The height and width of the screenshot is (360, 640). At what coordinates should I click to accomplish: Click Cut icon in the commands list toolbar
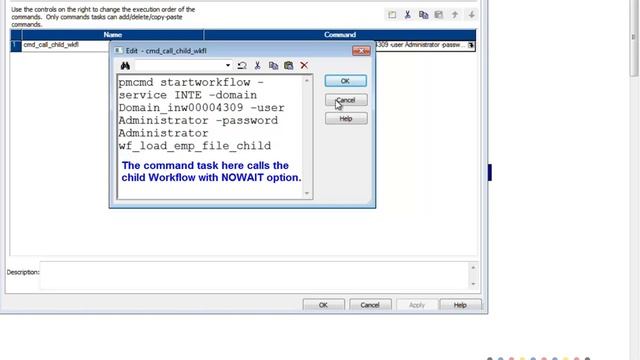pos(407,15)
